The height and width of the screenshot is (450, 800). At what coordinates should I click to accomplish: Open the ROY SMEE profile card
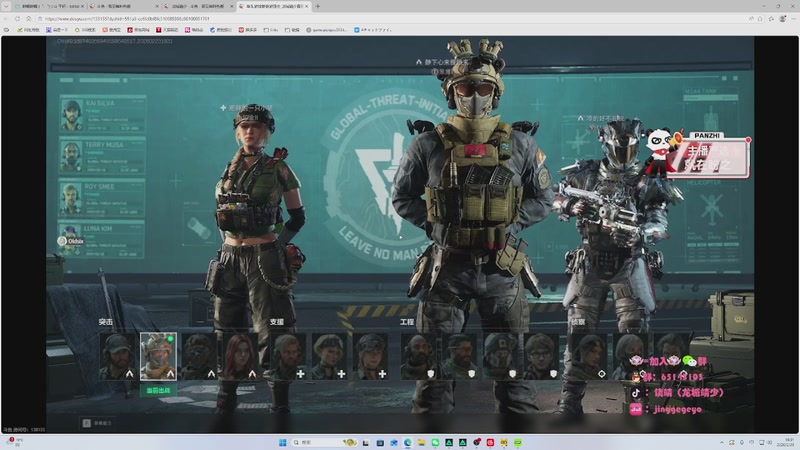click(x=102, y=197)
